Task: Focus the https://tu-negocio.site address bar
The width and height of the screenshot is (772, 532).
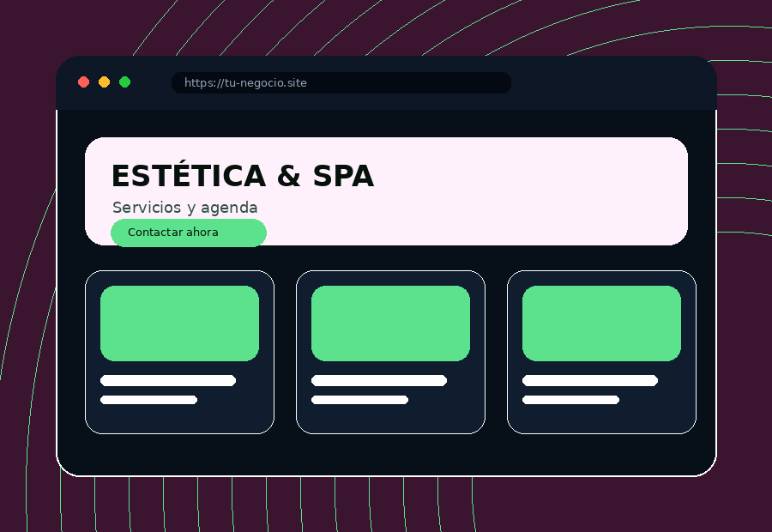Action: point(341,82)
